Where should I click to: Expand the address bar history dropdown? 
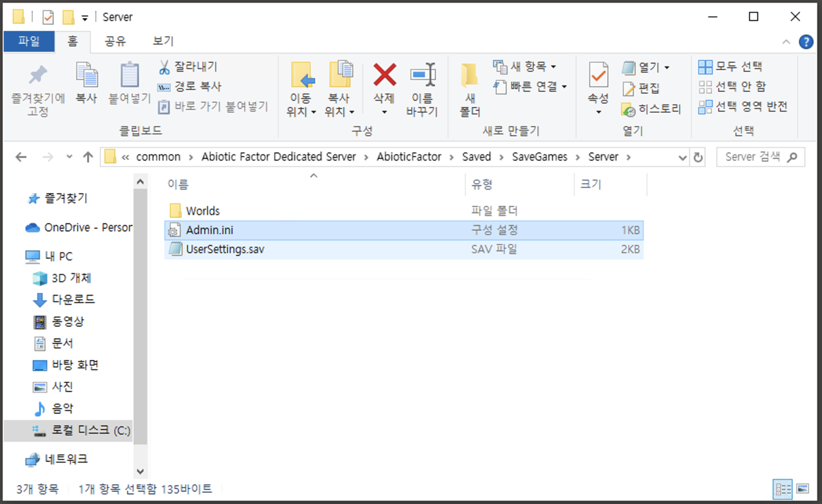click(x=682, y=157)
